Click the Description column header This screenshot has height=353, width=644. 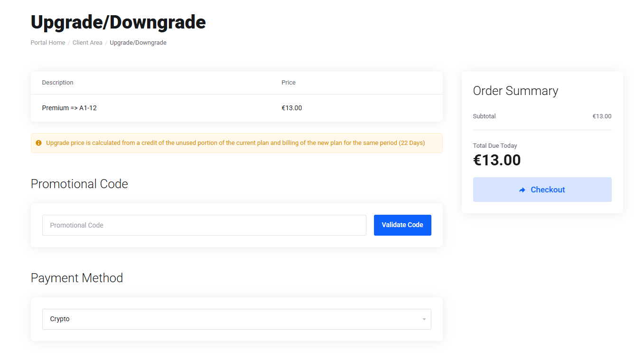58,83
